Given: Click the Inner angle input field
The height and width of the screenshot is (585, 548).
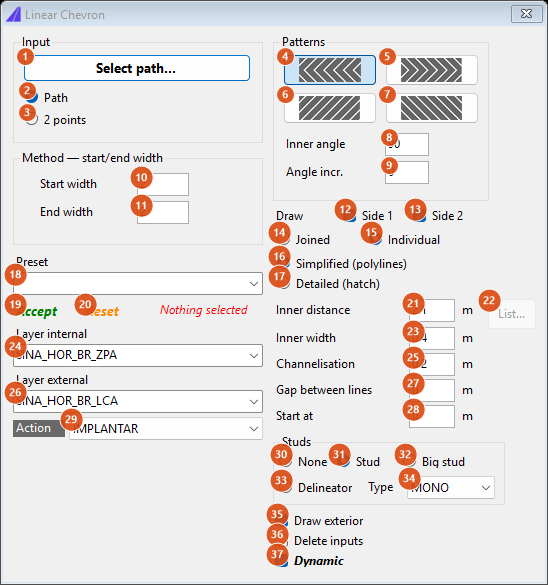Looking at the screenshot, I should point(407,144).
